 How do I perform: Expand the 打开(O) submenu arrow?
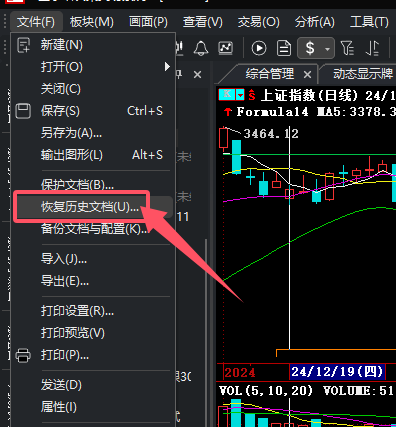pyautogui.click(x=167, y=67)
